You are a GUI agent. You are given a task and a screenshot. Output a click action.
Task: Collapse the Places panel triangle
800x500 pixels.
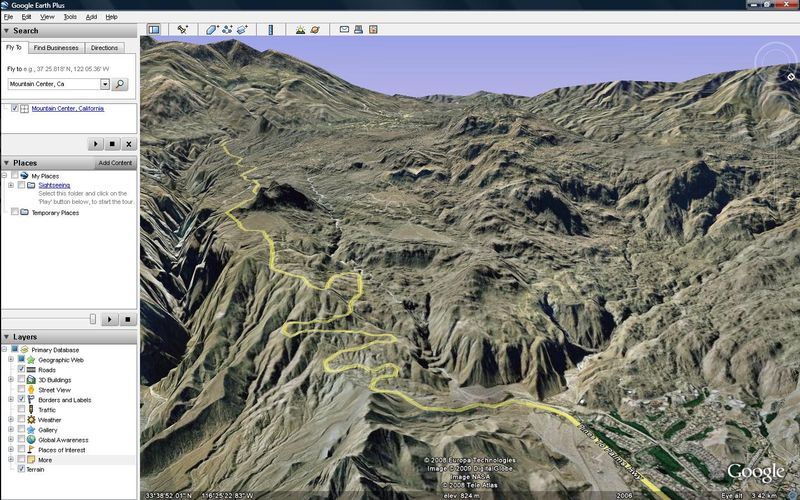coord(7,163)
